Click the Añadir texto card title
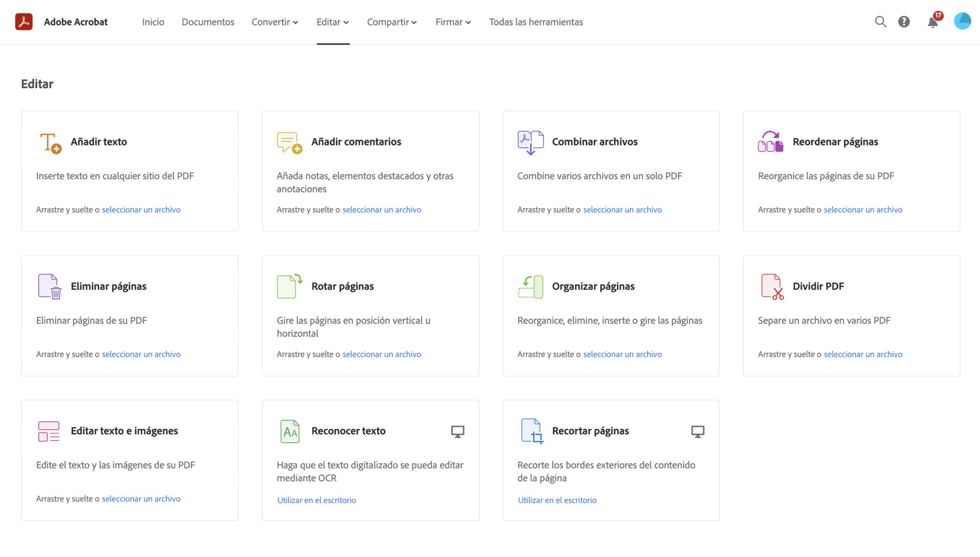 pyautogui.click(x=99, y=142)
